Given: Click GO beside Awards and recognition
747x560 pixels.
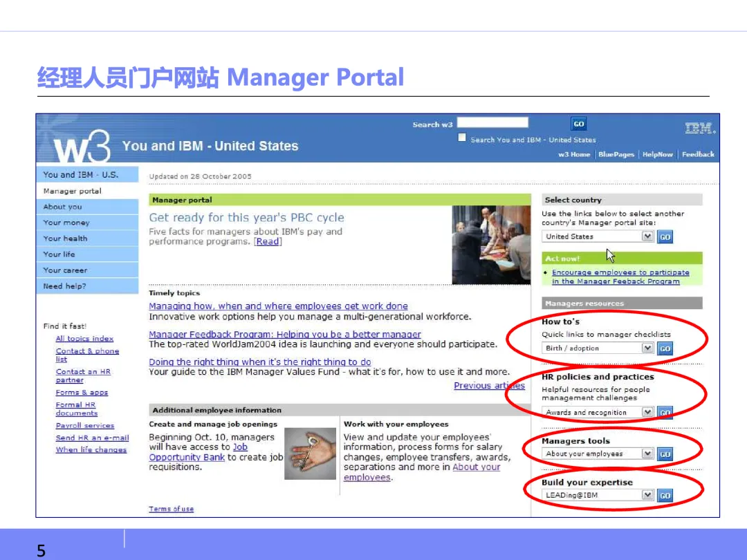Looking at the screenshot, I should (665, 413).
